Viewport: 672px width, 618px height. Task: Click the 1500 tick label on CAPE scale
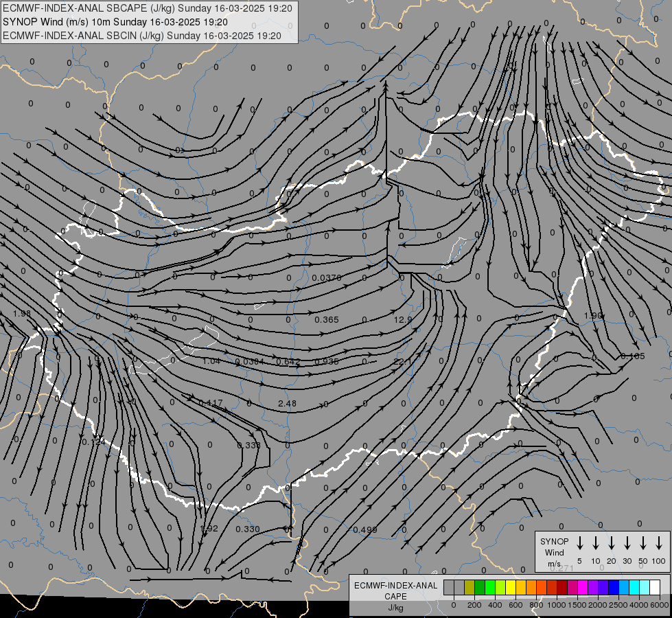click(x=577, y=605)
